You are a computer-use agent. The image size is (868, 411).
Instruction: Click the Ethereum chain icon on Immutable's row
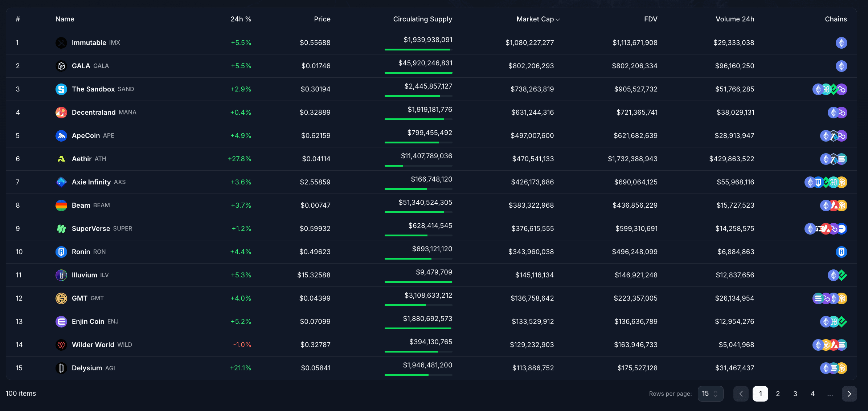click(x=842, y=42)
